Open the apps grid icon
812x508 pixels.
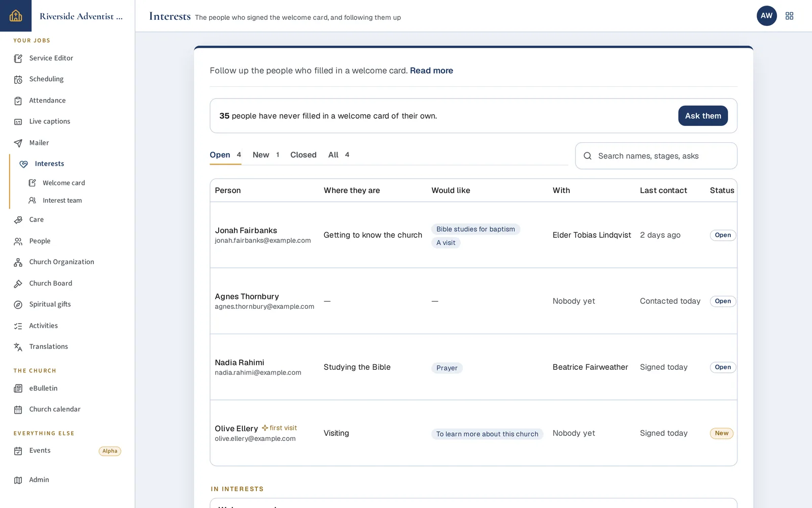point(789,16)
